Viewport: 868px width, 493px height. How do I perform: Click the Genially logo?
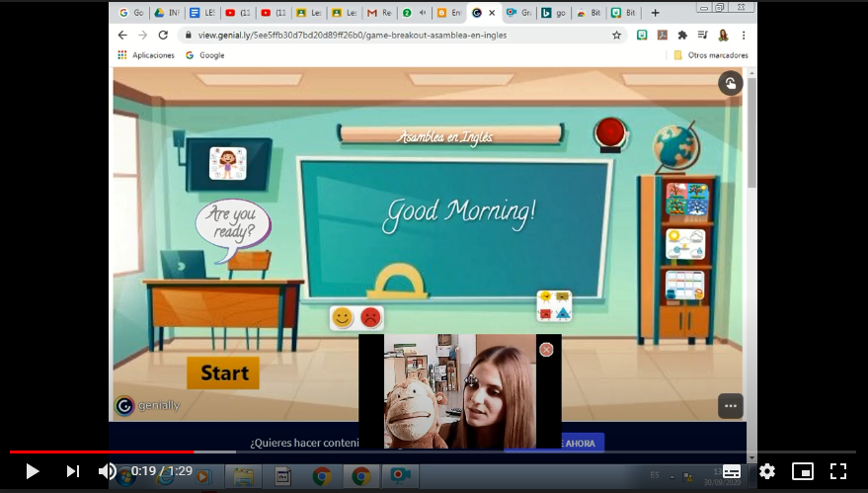pos(147,405)
